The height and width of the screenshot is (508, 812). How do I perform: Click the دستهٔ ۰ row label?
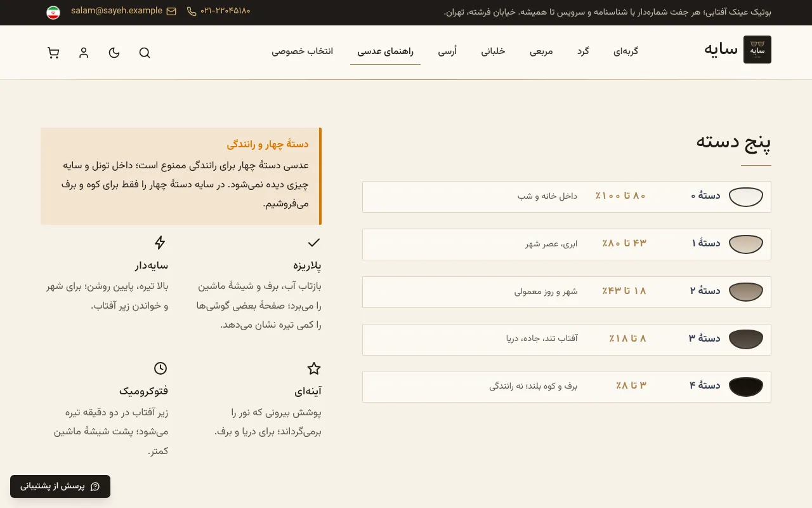click(705, 196)
